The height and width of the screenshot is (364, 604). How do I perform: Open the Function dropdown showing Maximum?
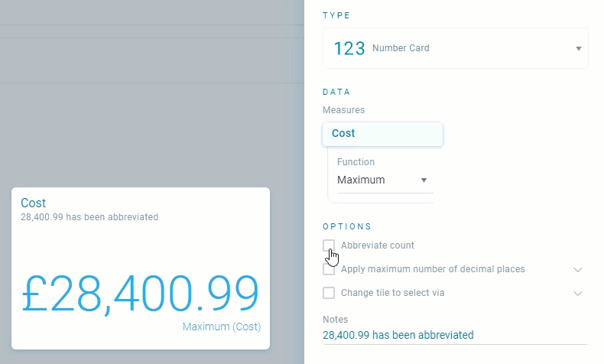coord(385,180)
